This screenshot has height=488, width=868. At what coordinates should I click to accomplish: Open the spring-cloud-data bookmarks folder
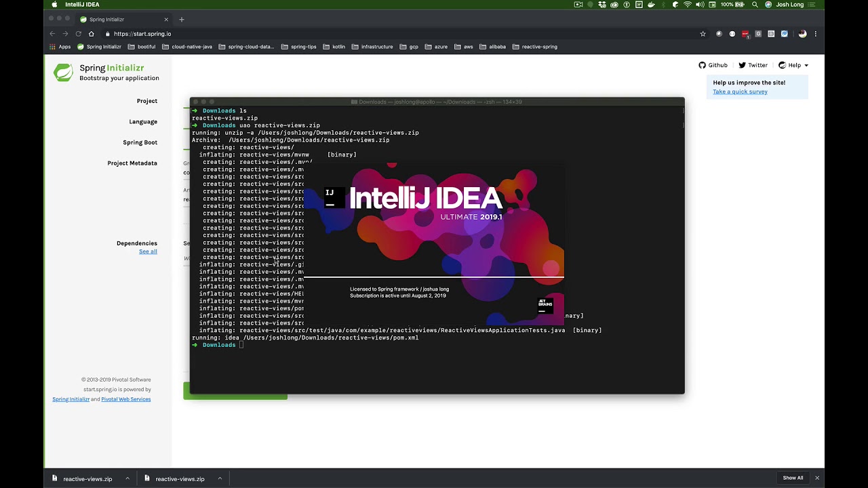tap(246, 47)
